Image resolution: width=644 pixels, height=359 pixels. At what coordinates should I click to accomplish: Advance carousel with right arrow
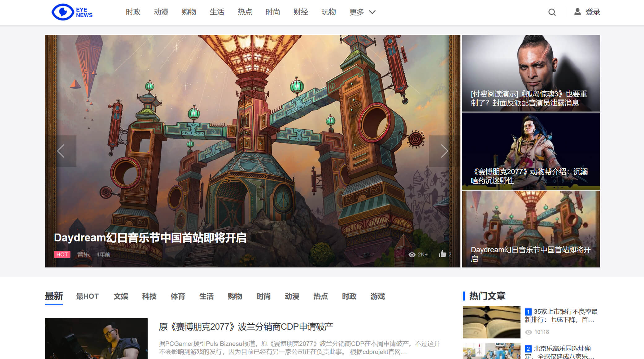pyautogui.click(x=444, y=151)
